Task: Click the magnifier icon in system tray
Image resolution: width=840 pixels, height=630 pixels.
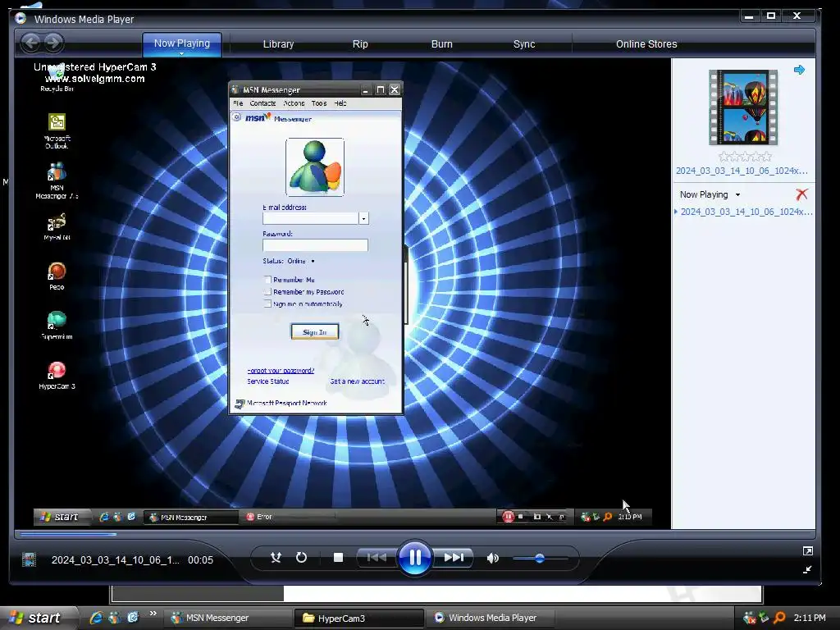Action: click(779, 619)
